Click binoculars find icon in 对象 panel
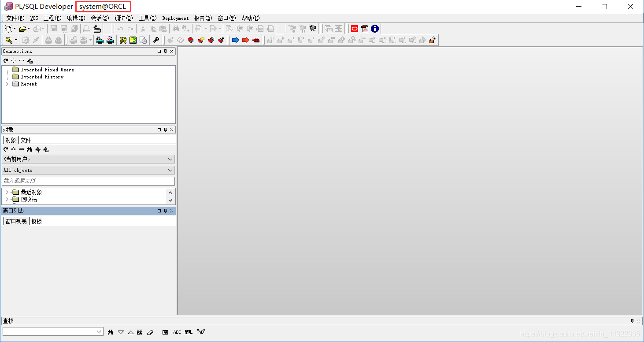This screenshot has width=644, height=342. 30,149
